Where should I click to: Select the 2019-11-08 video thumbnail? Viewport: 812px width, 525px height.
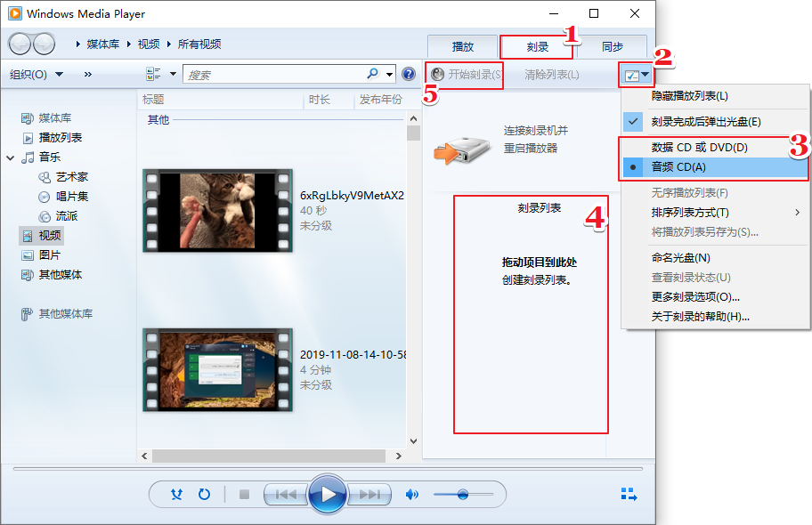click(217, 369)
